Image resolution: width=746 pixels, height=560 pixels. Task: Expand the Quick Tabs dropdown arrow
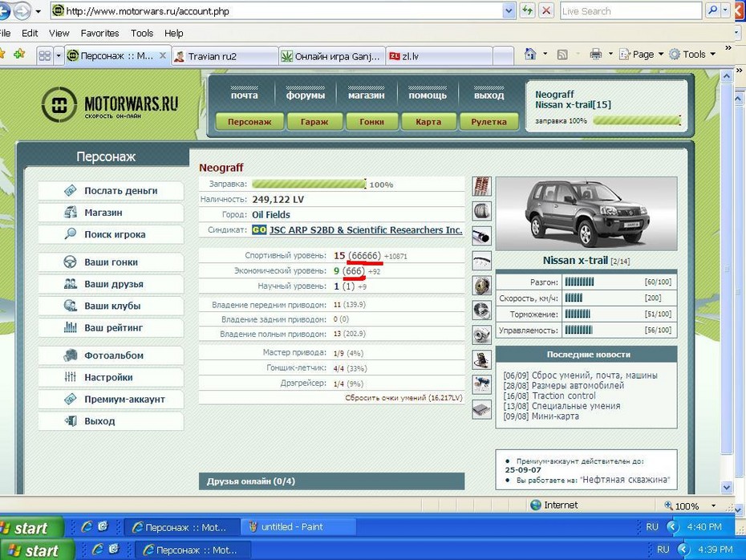point(58,55)
